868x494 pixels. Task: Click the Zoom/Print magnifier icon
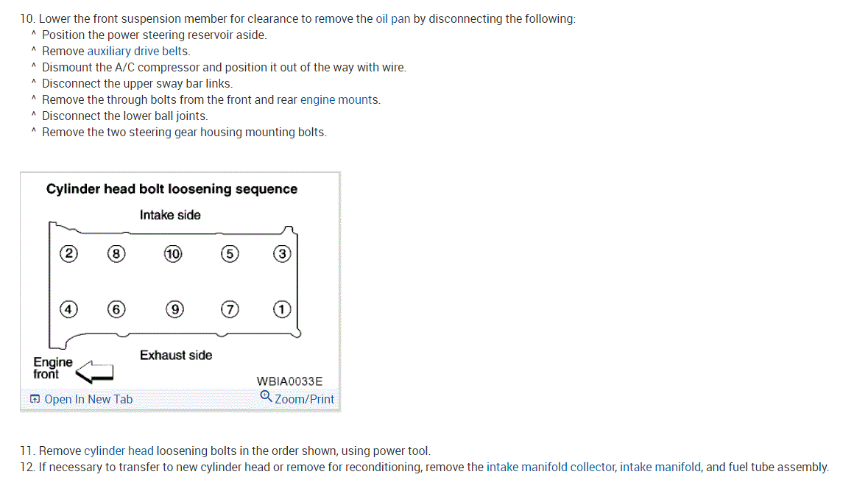click(266, 397)
